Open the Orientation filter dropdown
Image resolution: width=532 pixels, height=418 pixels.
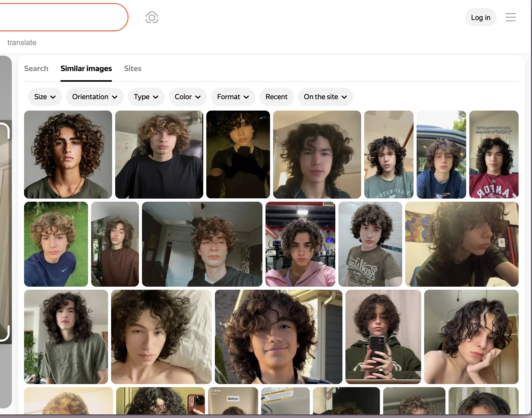tap(95, 97)
